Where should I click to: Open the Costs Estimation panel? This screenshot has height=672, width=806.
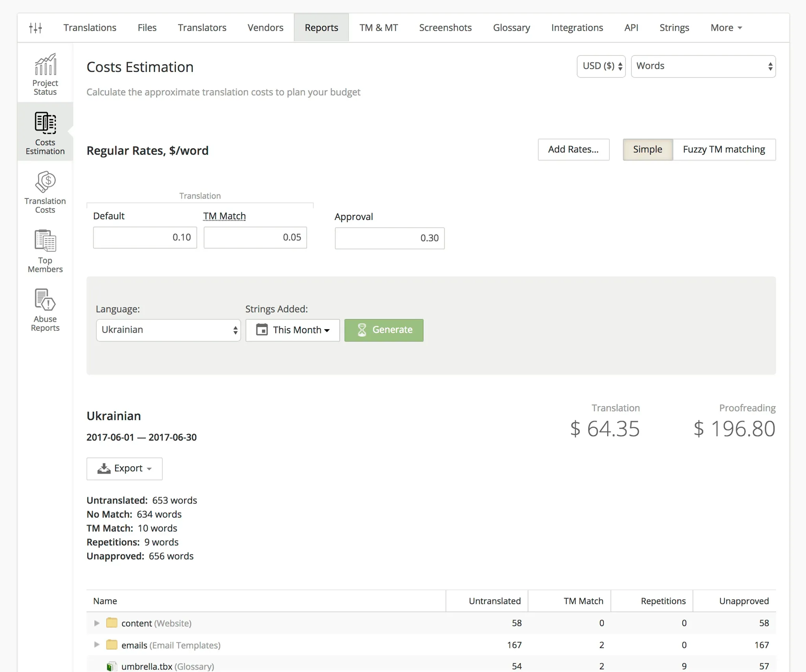[44, 132]
